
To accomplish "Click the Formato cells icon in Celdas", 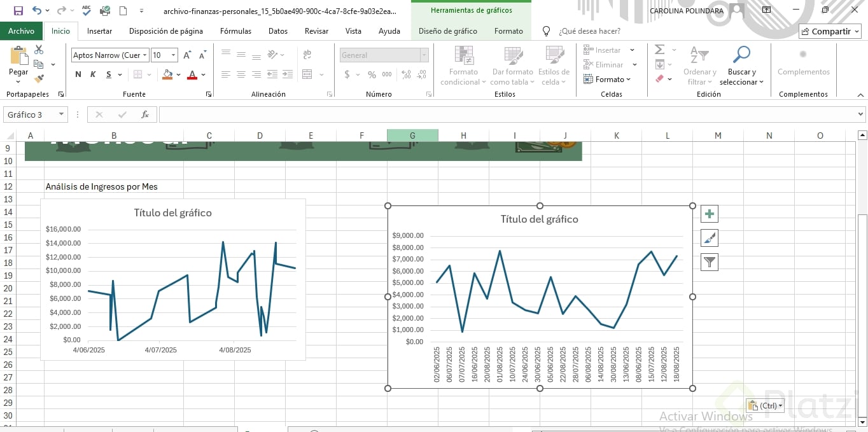I will tap(588, 80).
